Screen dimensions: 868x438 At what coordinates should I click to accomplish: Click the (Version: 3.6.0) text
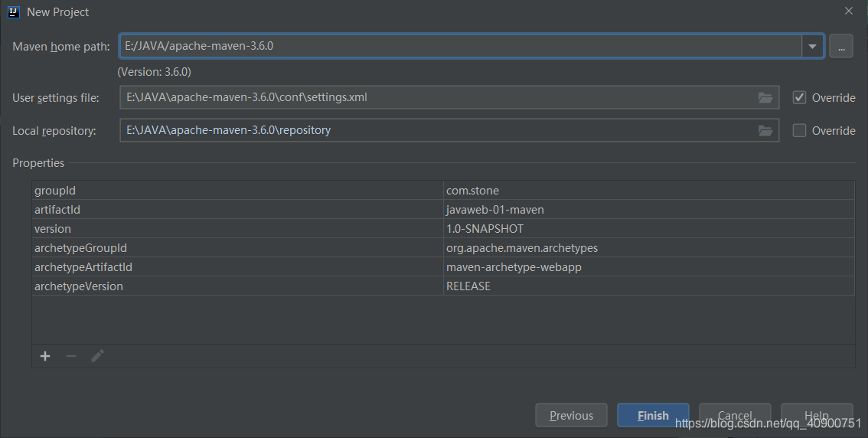155,72
